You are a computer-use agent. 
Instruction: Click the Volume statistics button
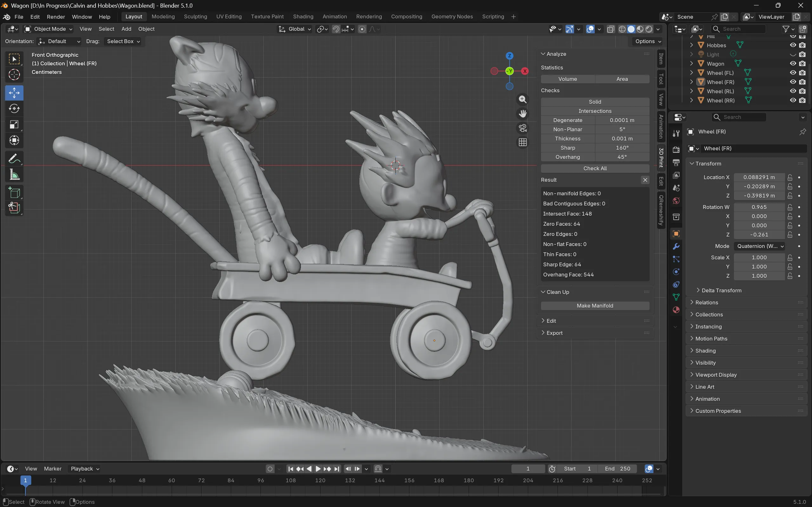coord(568,79)
